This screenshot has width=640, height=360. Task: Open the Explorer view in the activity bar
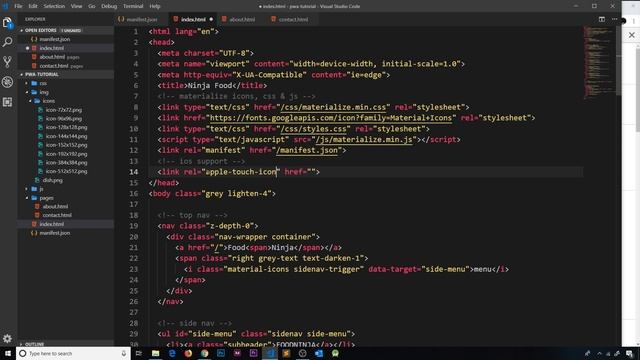coord(7,22)
